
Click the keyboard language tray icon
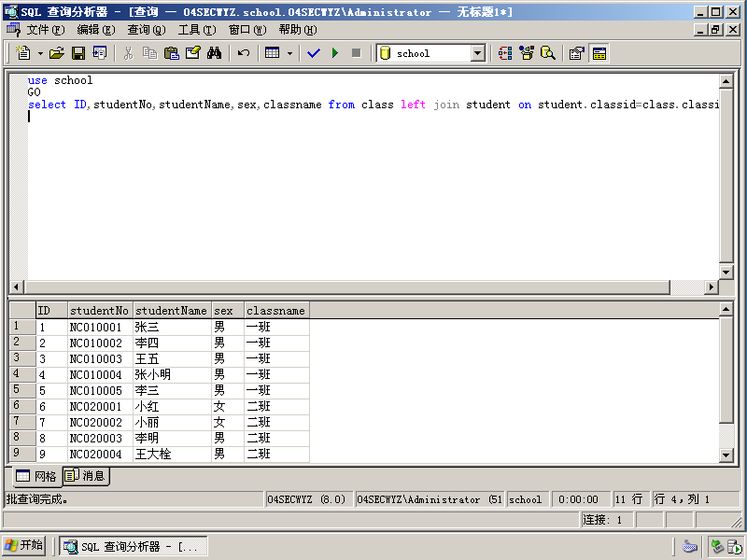pyautogui.click(x=690, y=546)
